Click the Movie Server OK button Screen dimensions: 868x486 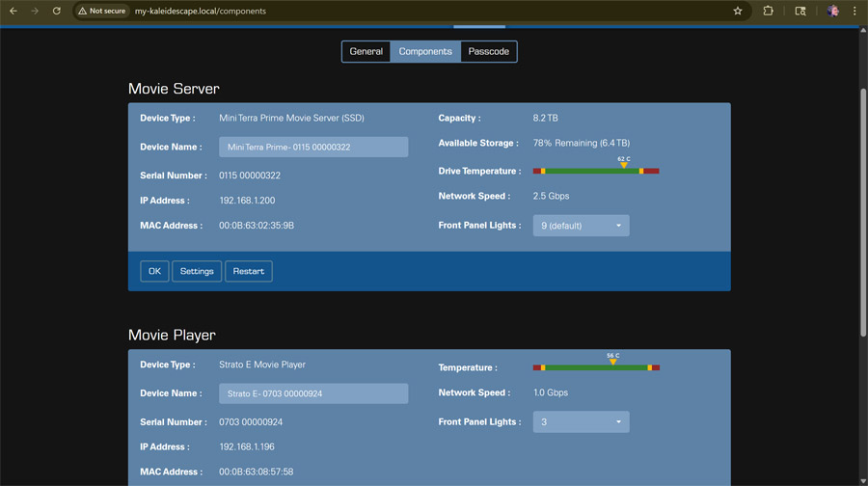point(154,271)
